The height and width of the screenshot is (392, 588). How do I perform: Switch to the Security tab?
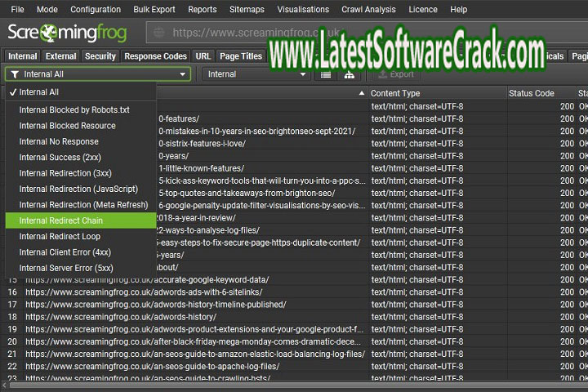(x=100, y=56)
